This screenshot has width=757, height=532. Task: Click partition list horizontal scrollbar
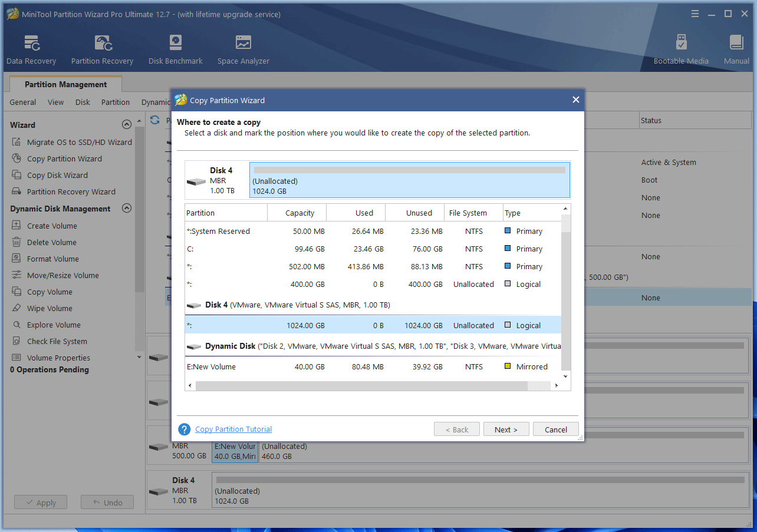pos(361,385)
